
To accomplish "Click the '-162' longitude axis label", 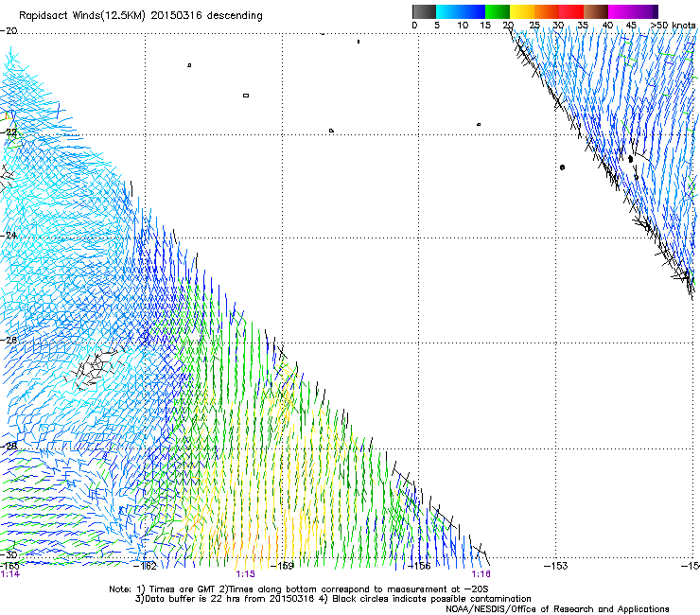I will point(146,566).
